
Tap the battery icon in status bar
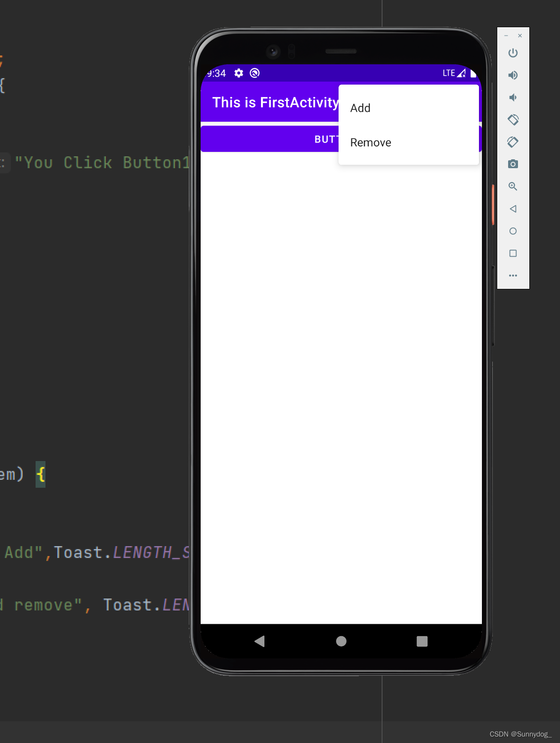coord(473,73)
